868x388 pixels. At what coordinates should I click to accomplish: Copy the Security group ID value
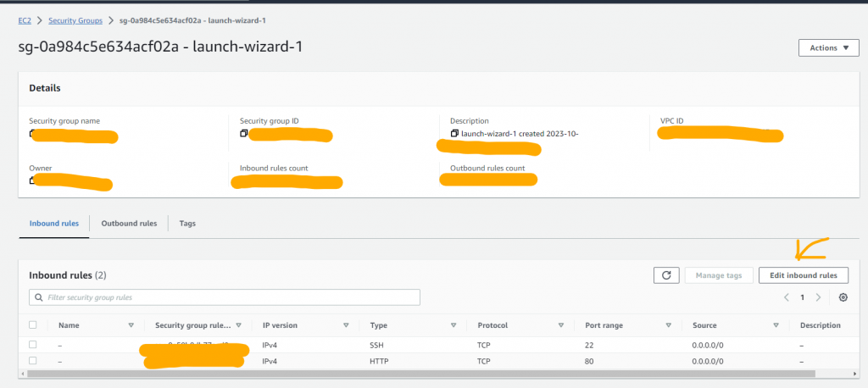pyautogui.click(x=243, y=133)
